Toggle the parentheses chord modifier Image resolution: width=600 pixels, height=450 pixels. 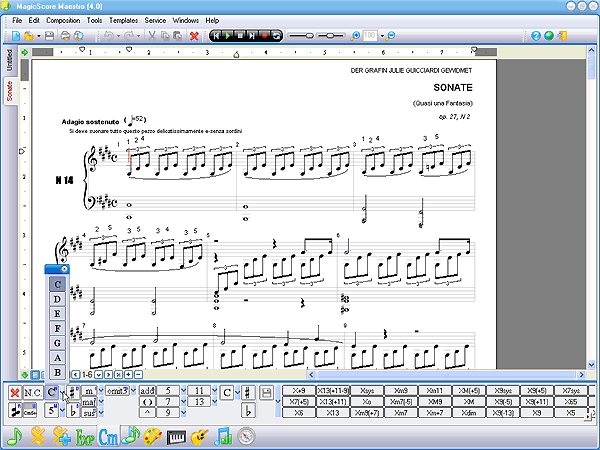click(147, 402)
